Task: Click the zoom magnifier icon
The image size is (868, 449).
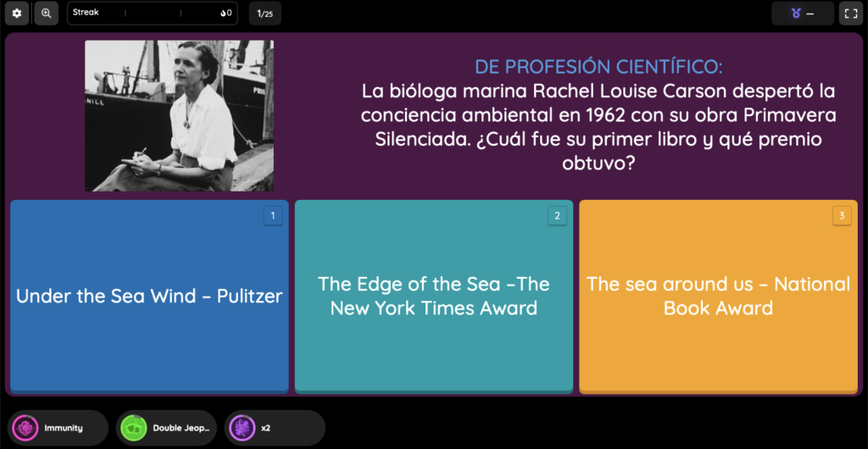Action: coord(47,14)
